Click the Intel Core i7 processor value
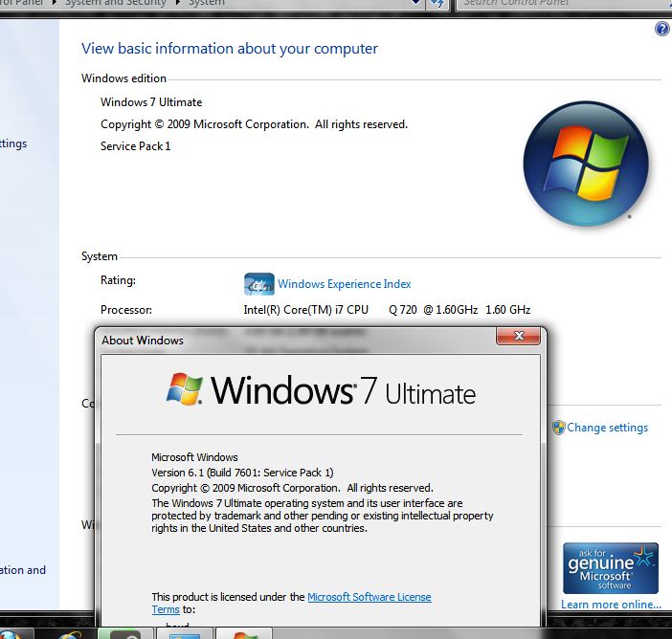The image size is (672, 639). pos(387,310)
